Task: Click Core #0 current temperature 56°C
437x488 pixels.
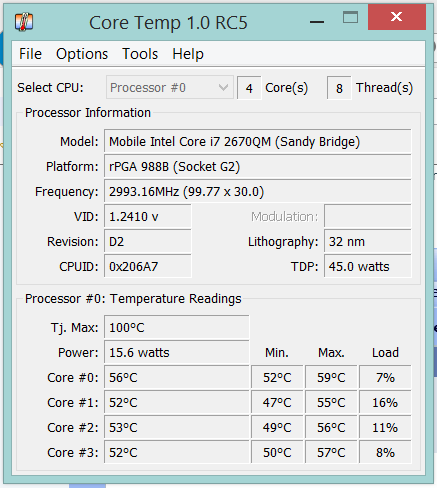Action: (177, 378)
